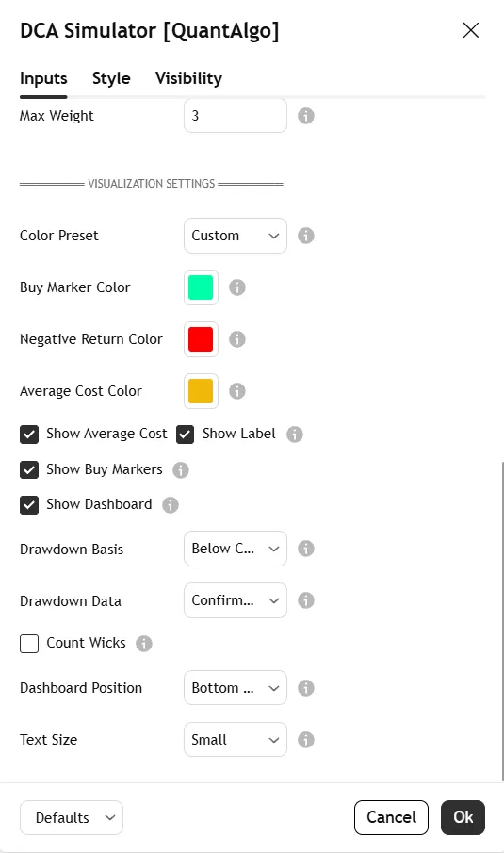Click the Ok button
The height and width of the screenshot is (853, 504).
[463, 817]
